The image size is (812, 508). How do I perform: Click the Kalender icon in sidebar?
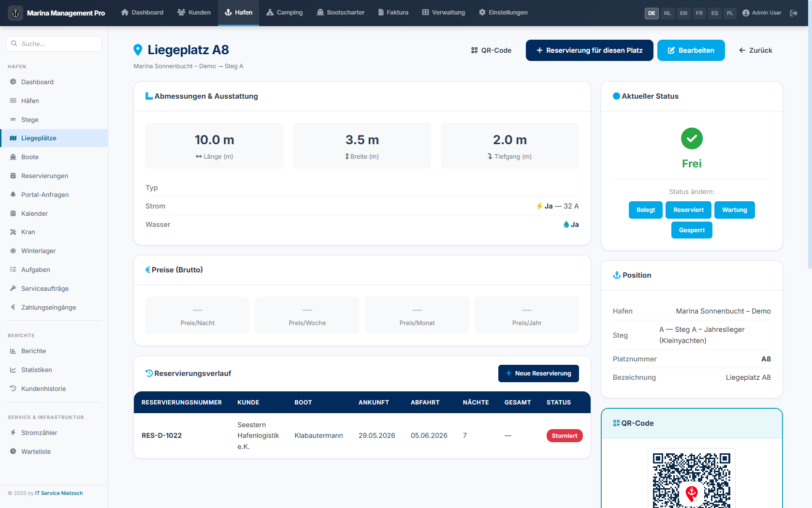(x=13, y=213)
